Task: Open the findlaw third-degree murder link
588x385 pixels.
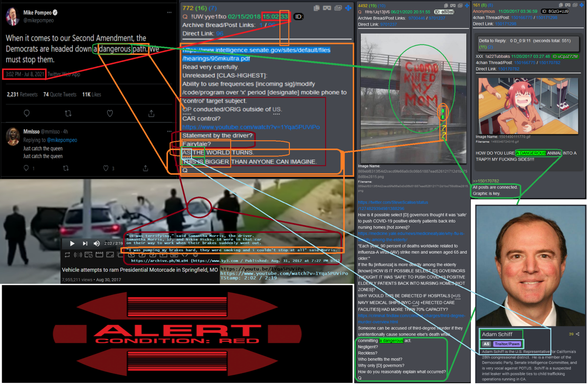Action: 412,319
